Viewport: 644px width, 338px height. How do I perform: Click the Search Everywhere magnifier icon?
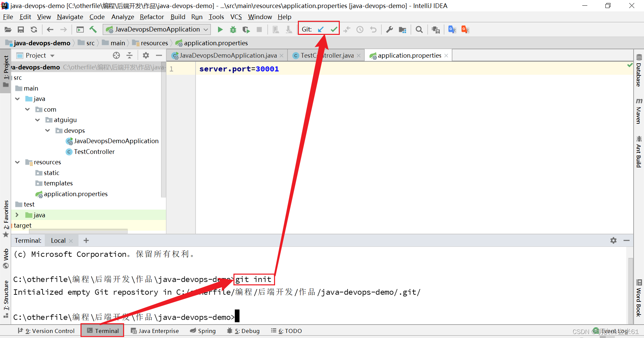419,30
